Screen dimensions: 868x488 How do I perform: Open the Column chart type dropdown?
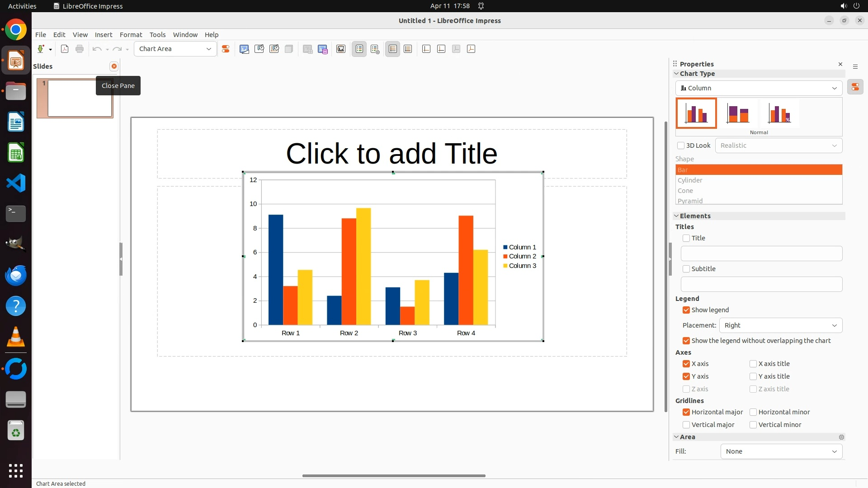(x=759, y=88)
